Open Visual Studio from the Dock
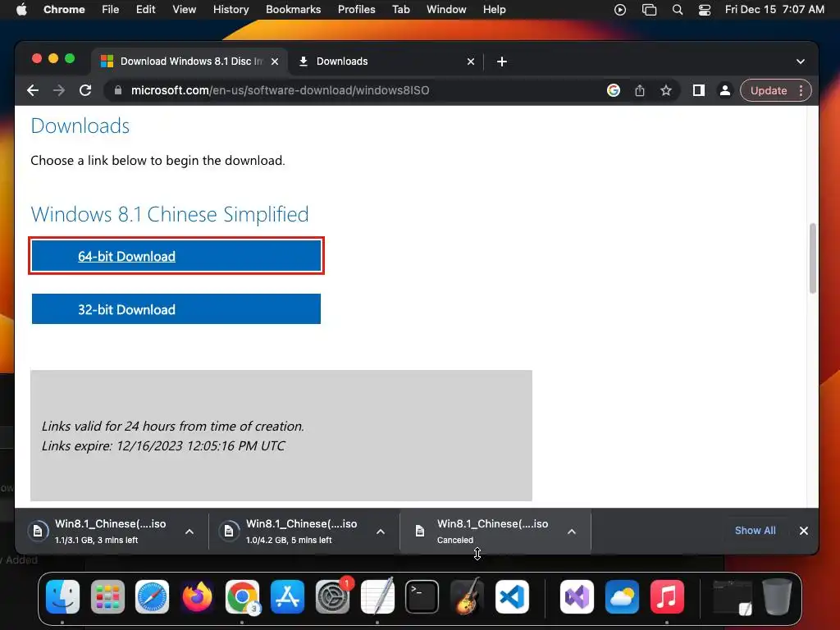This screenshot has width=840, height=630. (577, 596)
